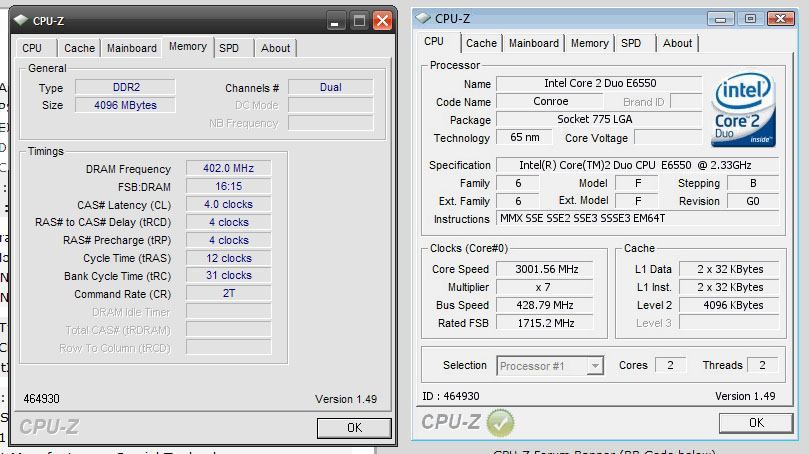The width and height of the screenshot is (809, 454).
Task: Click processor name Intel Core 2 Duo E6550
Action: click(x=600, y=84)
